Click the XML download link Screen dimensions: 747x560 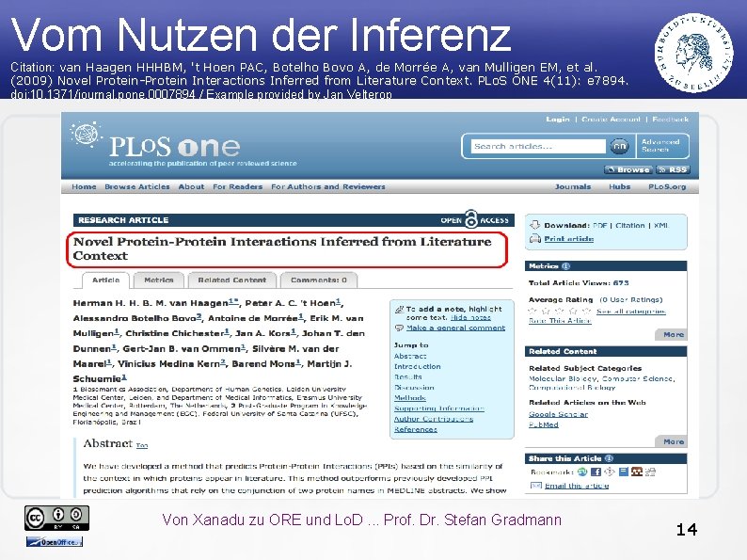pyautogui.click(x=660, y=225)
